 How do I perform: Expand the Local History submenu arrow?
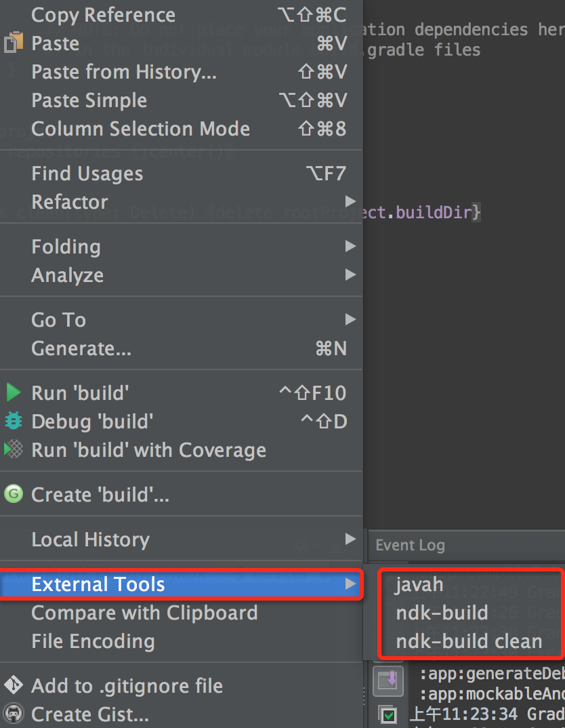coord(350,539)
